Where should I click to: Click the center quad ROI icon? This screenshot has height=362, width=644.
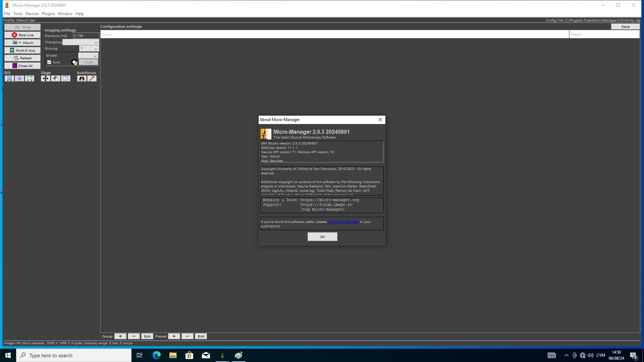tap(19, 79)
